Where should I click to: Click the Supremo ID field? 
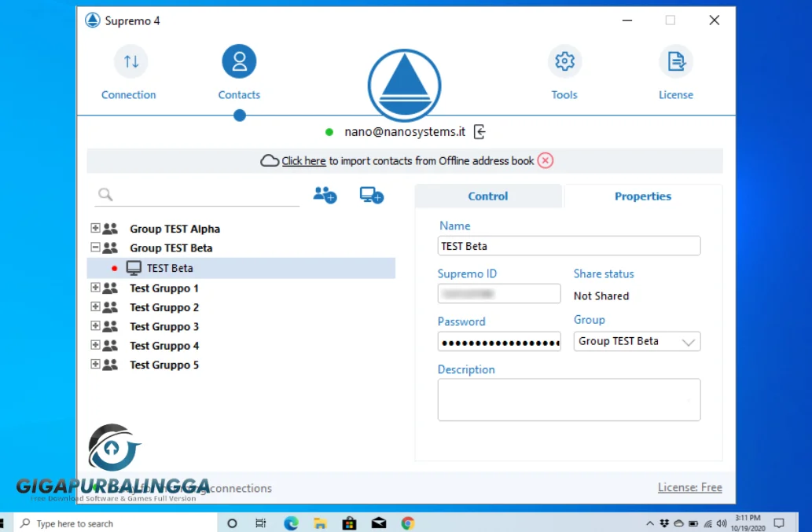click(499, 293)
